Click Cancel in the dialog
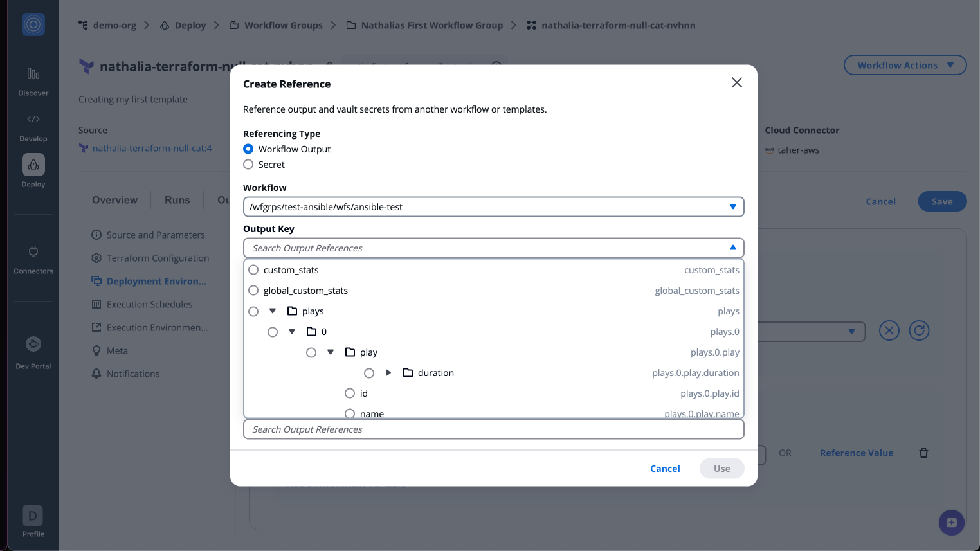This screenshot has width=980, height=551. (665, 469)
